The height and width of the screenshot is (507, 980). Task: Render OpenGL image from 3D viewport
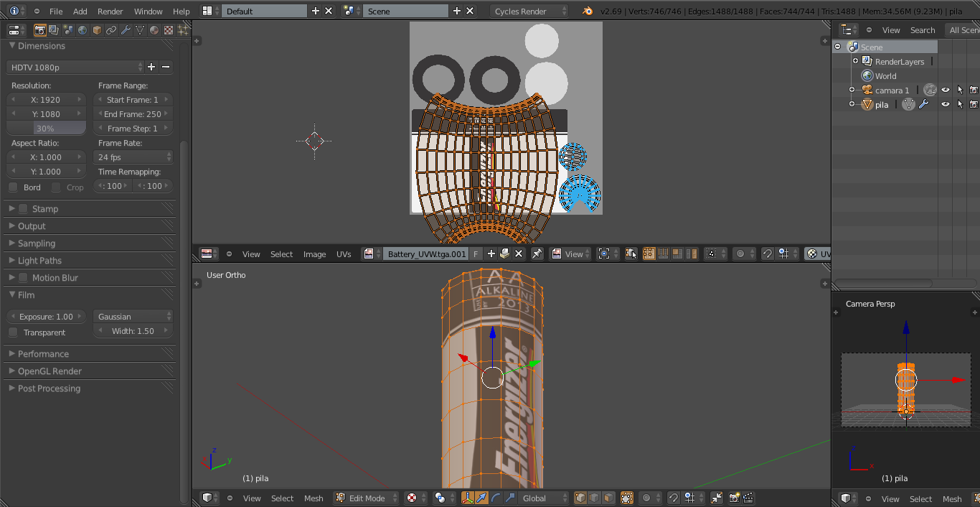click(735, 498)
